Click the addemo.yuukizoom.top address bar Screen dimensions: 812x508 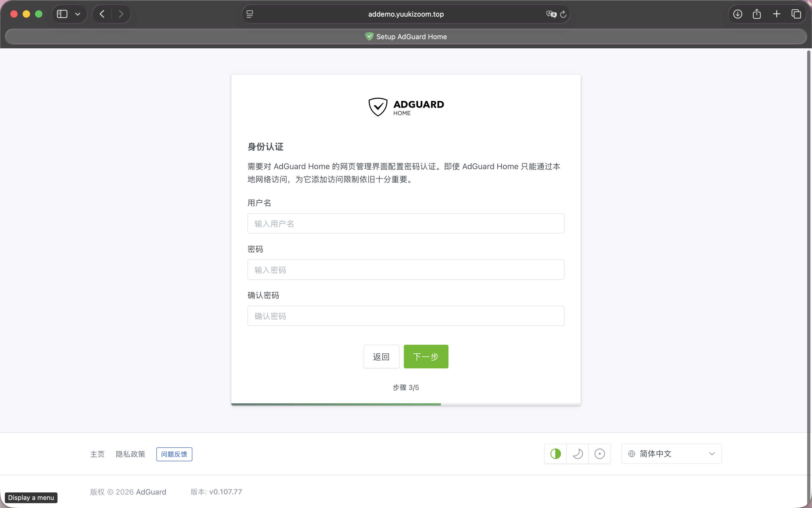click(x=406, y=14)
